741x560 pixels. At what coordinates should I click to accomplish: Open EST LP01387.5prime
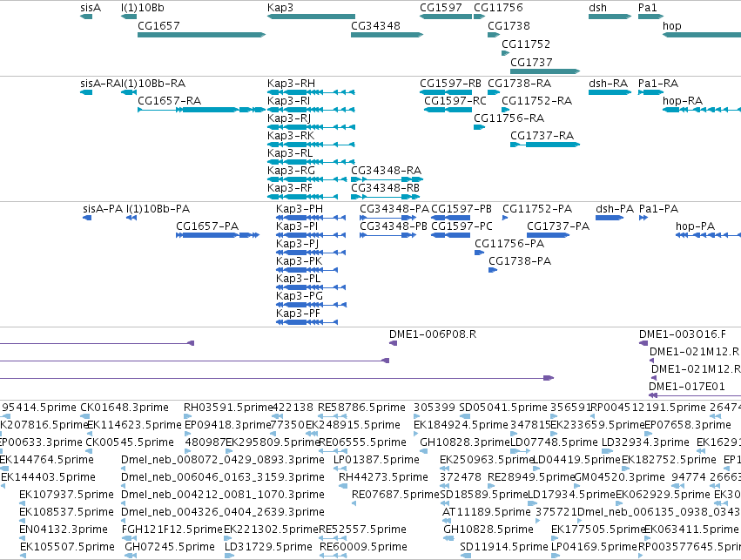pos(340,469)
